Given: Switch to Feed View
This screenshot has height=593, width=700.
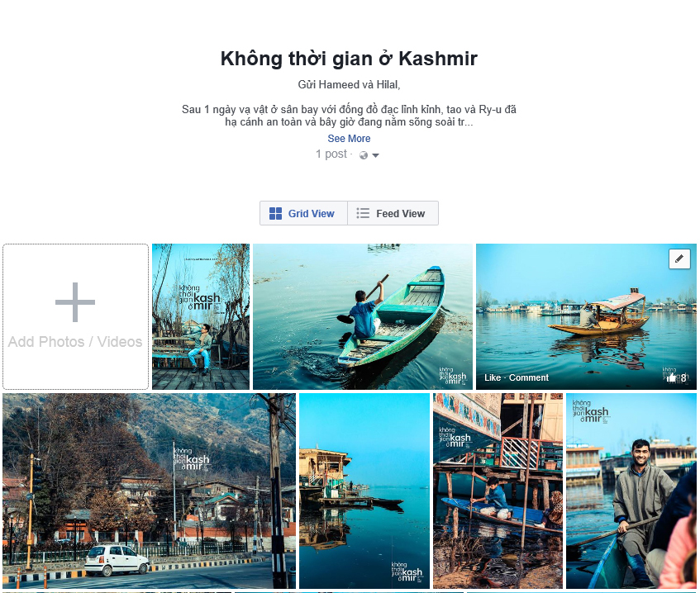Looking at the screenshot, I should click(393, 213).
